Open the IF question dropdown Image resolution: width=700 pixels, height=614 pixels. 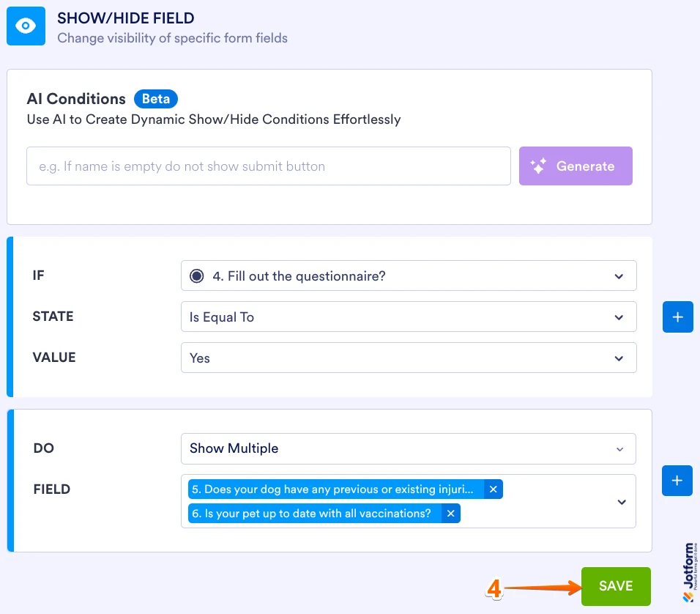(408, 275)
